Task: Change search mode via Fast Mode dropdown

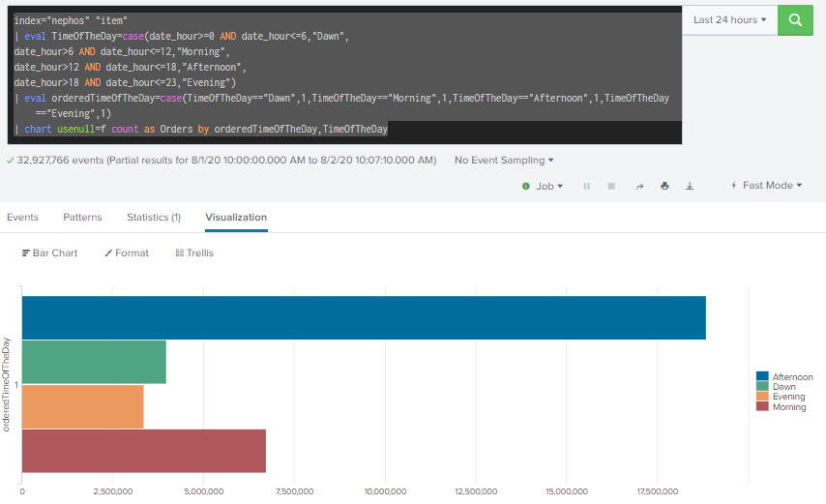Action: pyautogui.click(x=766, y=186)
